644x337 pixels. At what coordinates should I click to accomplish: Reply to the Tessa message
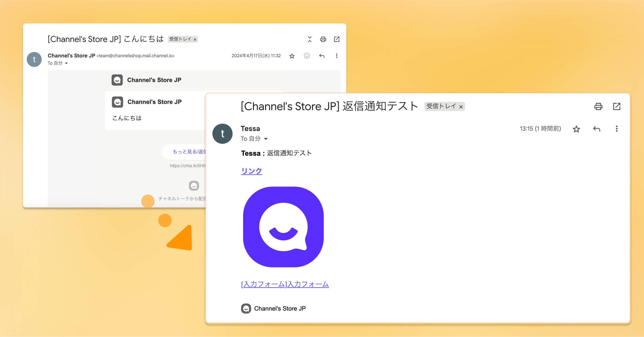click(x=596, y=129)
